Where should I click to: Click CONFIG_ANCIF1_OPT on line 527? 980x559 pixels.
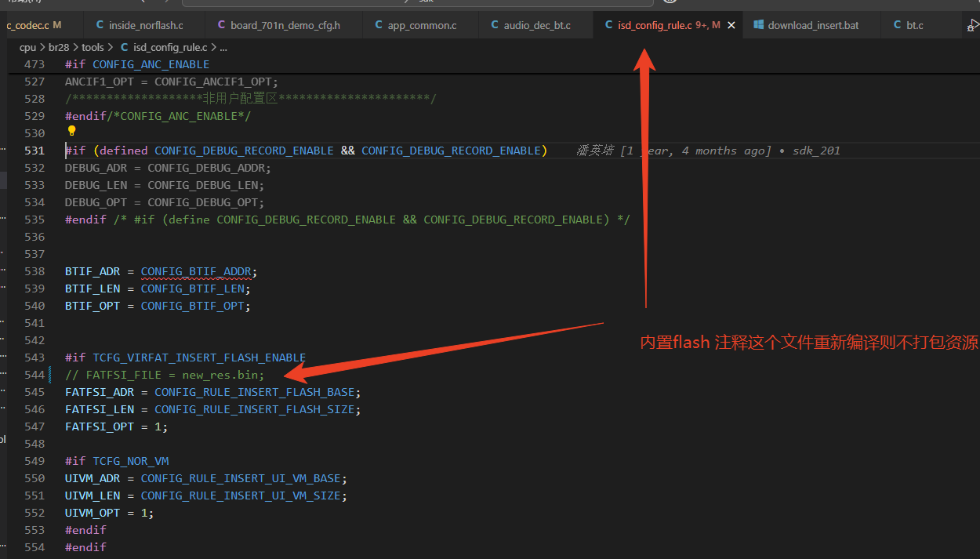(x=213, y=82)
